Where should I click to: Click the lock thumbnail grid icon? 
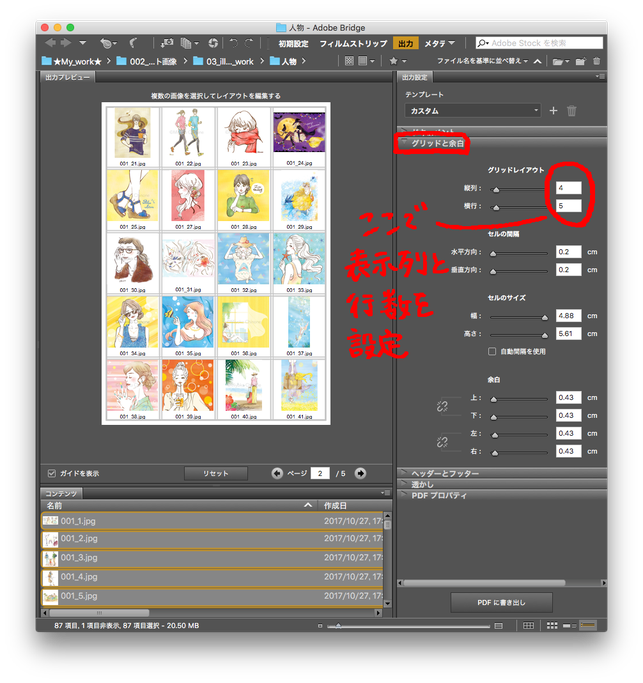pos(528,626)
